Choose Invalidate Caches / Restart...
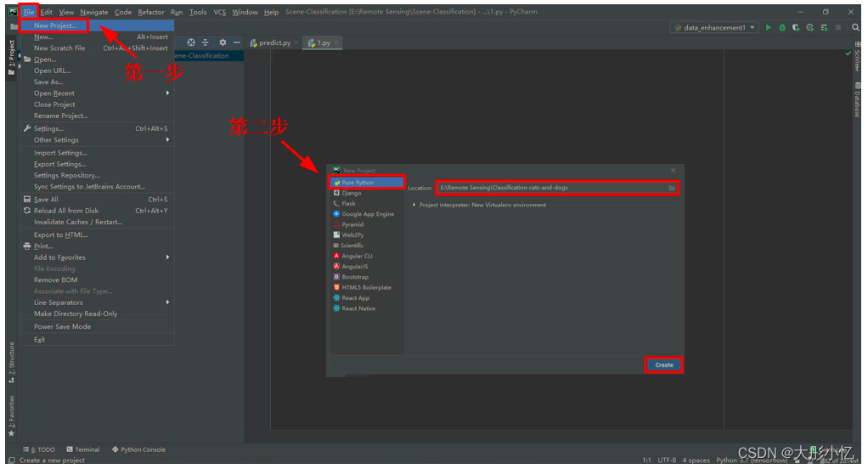This screenshot has height=469, width=868. pos(98,222)
